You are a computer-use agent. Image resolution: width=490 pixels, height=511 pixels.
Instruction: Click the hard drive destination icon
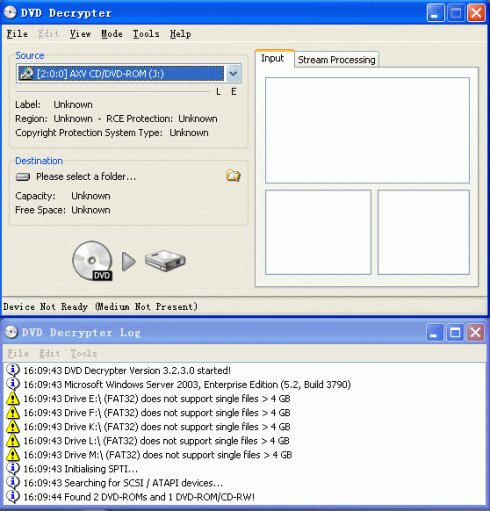point(165,261)
